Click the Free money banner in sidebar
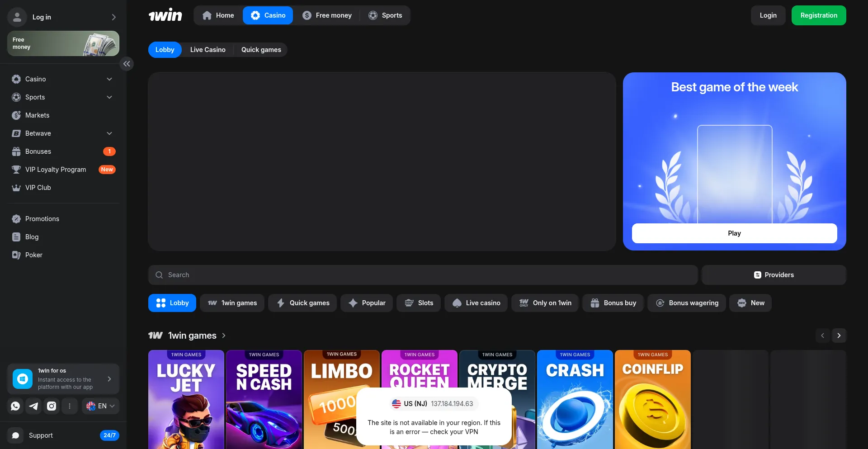868x449 pixels. pos(63,43)
